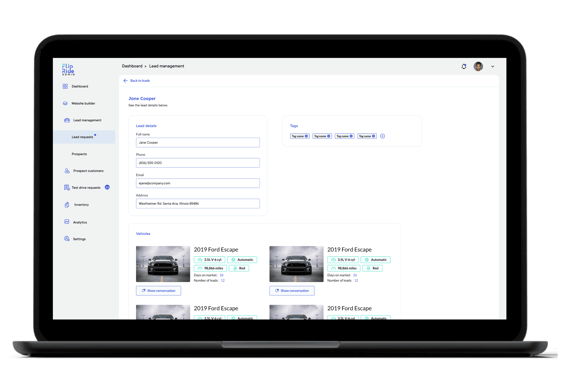Image resolution: width=565 pixels, height=392 pixels.
Task: Show conversation for second Ford Escape
Action: pyautogui.click(x=292, y=291)
